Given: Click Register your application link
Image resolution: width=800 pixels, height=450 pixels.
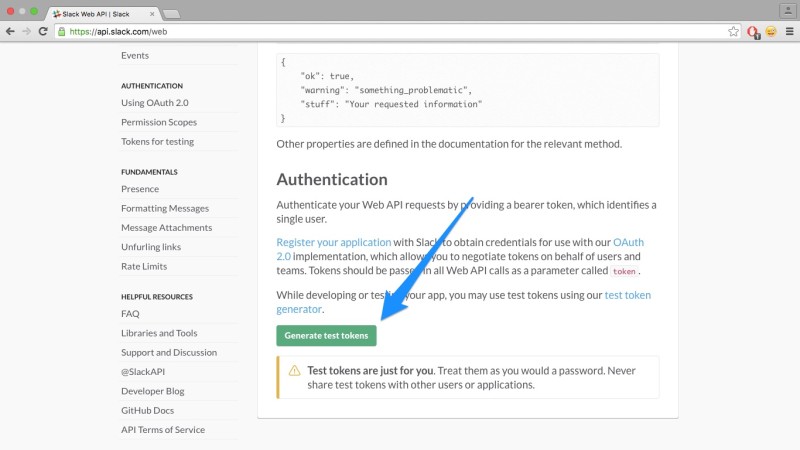Looking at the screenshot, I should click(x=334, y=242).
